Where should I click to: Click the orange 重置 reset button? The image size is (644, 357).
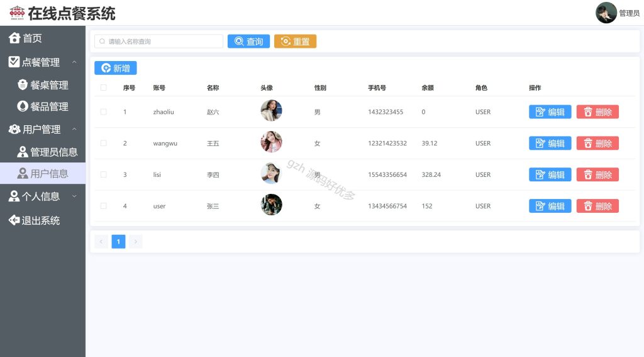(x=295, y=41)
